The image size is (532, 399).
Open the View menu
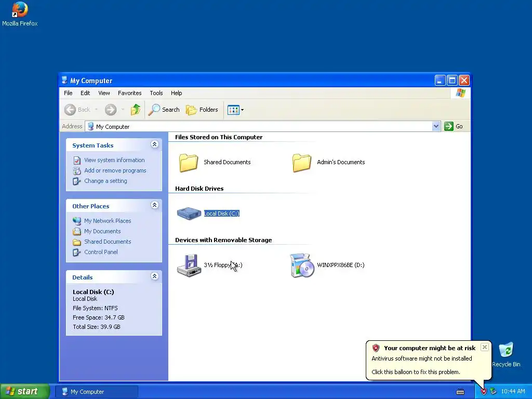coord(104,93)
